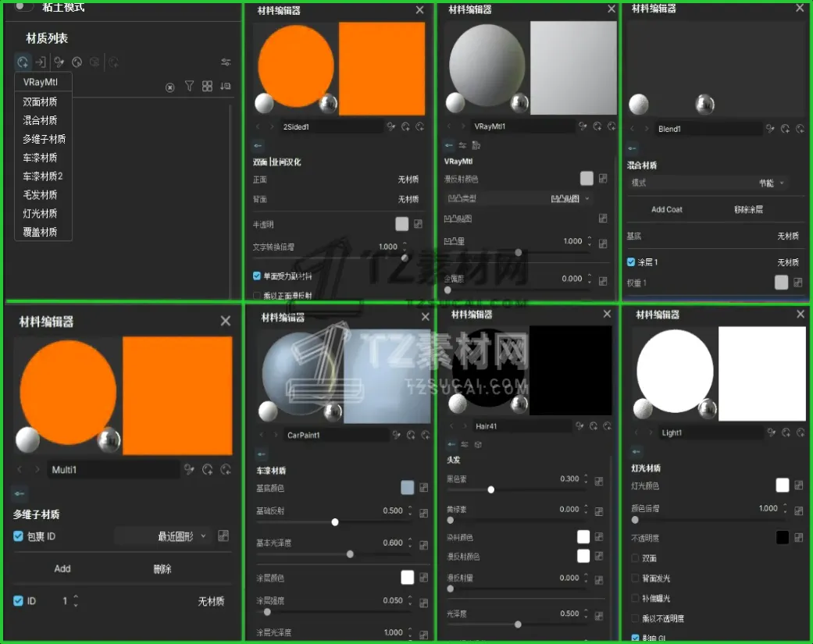Click the Add Coat button in Blend1

tap(667, 209)
